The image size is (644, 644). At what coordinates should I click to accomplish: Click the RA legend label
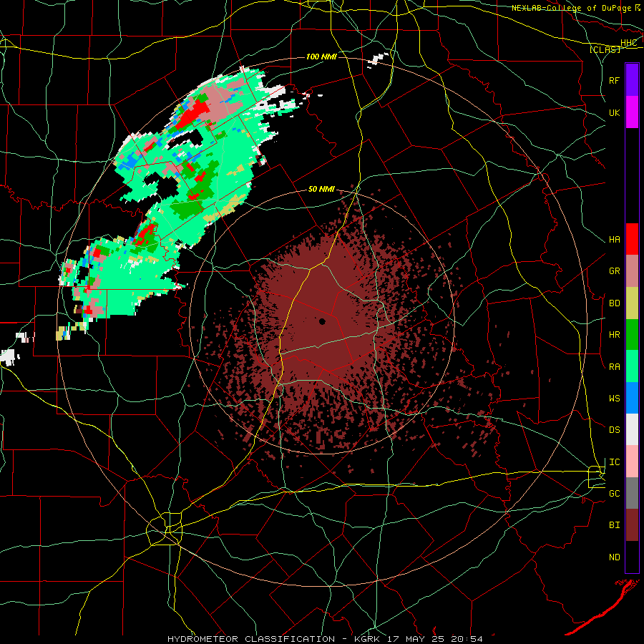coord(615,367)
